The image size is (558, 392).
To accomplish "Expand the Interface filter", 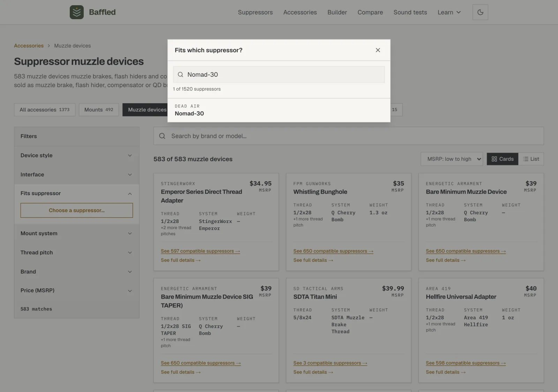I will point(77,175).
